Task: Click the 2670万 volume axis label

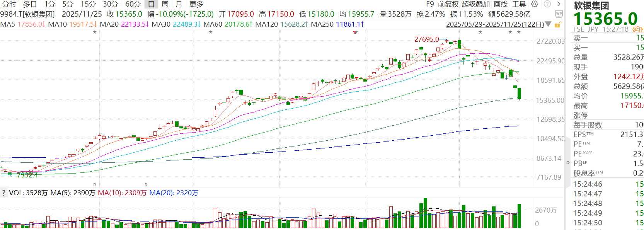Action: pyautogui.click(x=546, y=210)
